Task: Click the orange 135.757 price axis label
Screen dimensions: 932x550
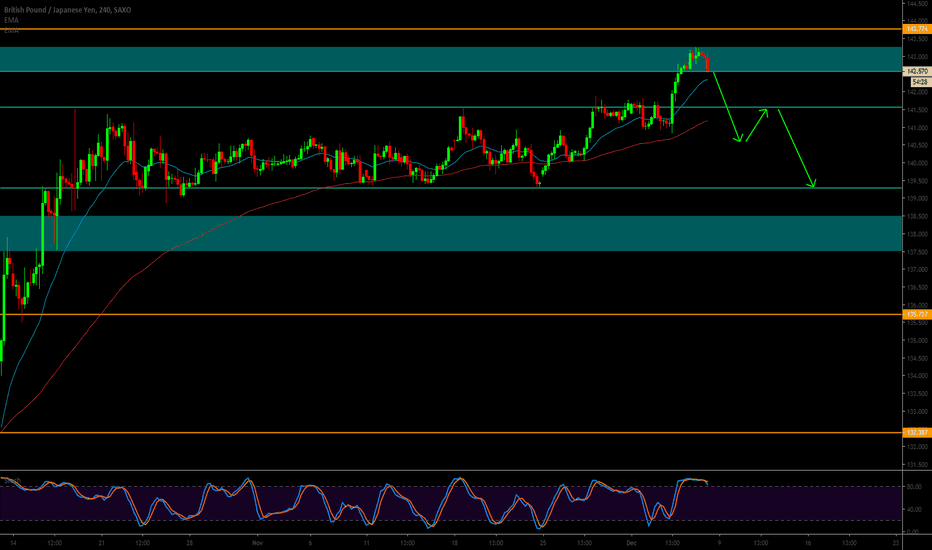Action: pyautogui.click(x=916, y=314)
